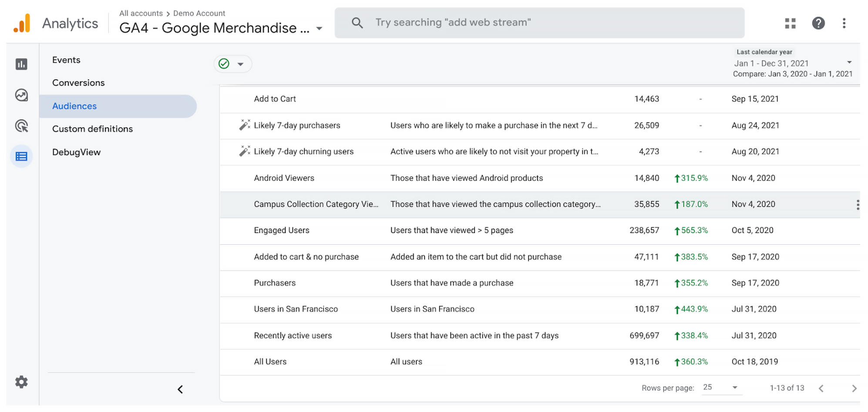The width and height of the screenshot is (868, 412).
Task: Click the Demo Account breadcrumb link
Action: coord(199,14)
